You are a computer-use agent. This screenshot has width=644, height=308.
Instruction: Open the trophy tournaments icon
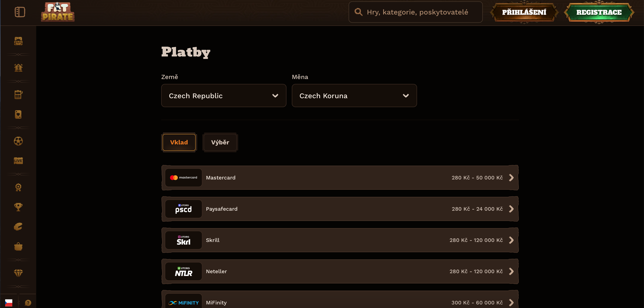click(18, 207)
